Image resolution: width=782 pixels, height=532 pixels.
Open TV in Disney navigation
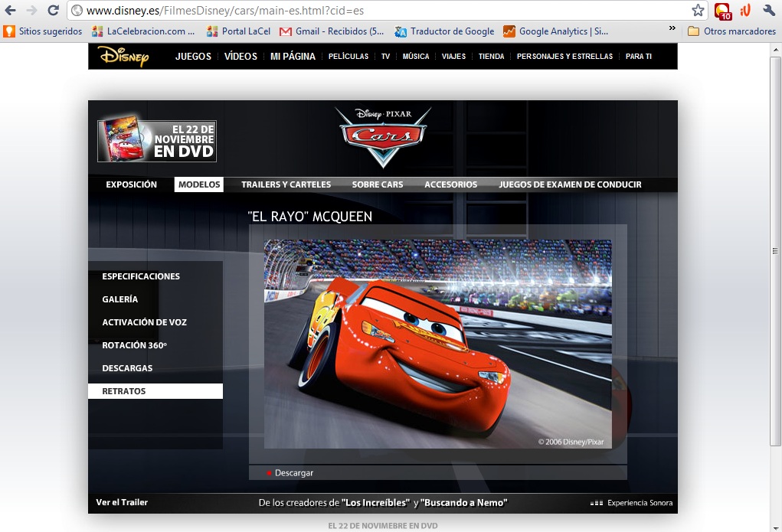point(385,57)
